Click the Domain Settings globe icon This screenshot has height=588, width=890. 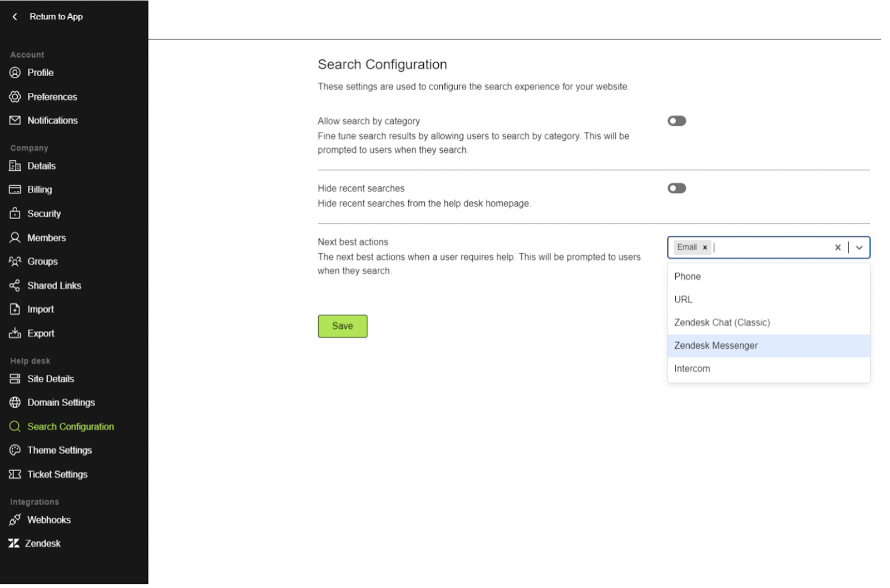[15, 403]
